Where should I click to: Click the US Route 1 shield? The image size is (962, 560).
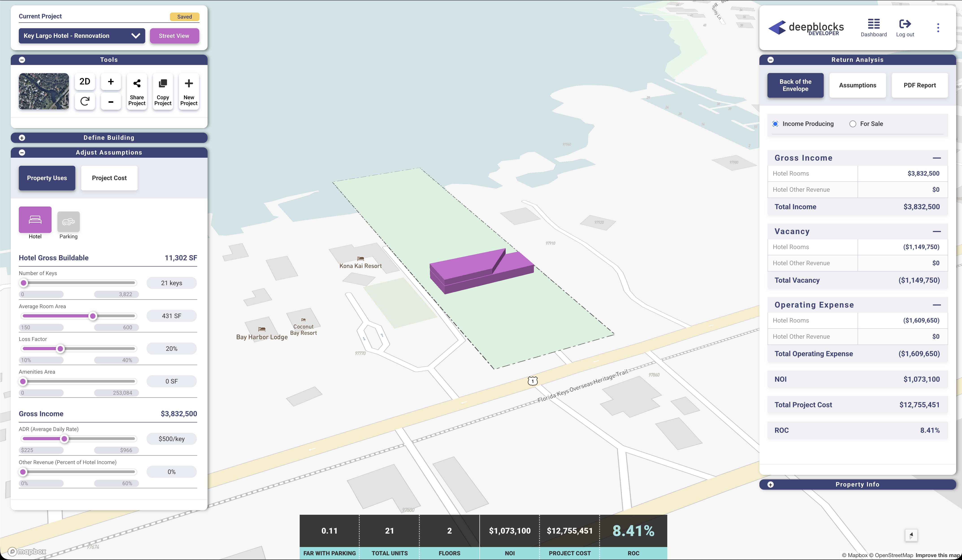(x=533, y=381)
